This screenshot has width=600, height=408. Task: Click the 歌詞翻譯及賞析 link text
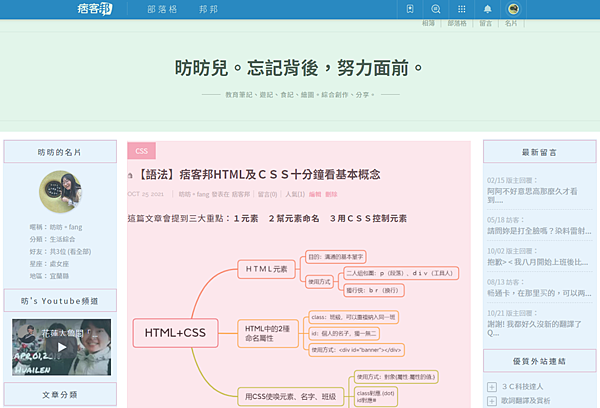[525, 401]
